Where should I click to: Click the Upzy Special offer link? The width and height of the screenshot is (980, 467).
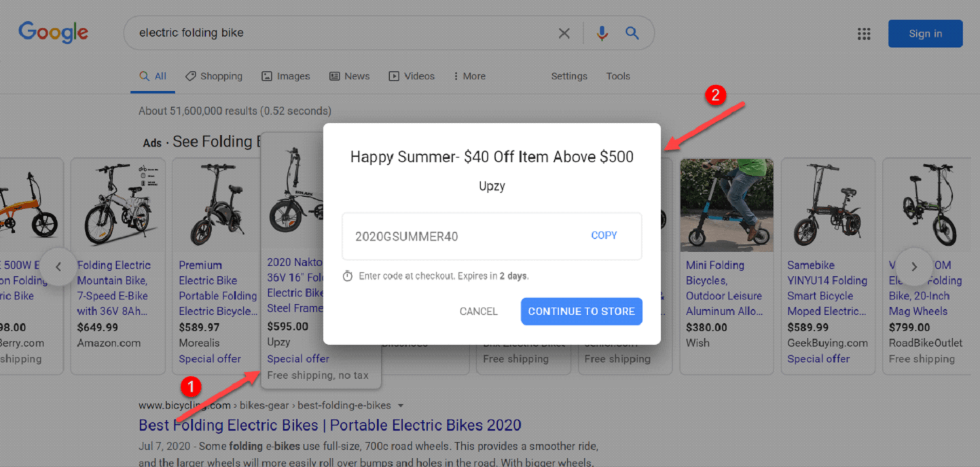(298, 358)
